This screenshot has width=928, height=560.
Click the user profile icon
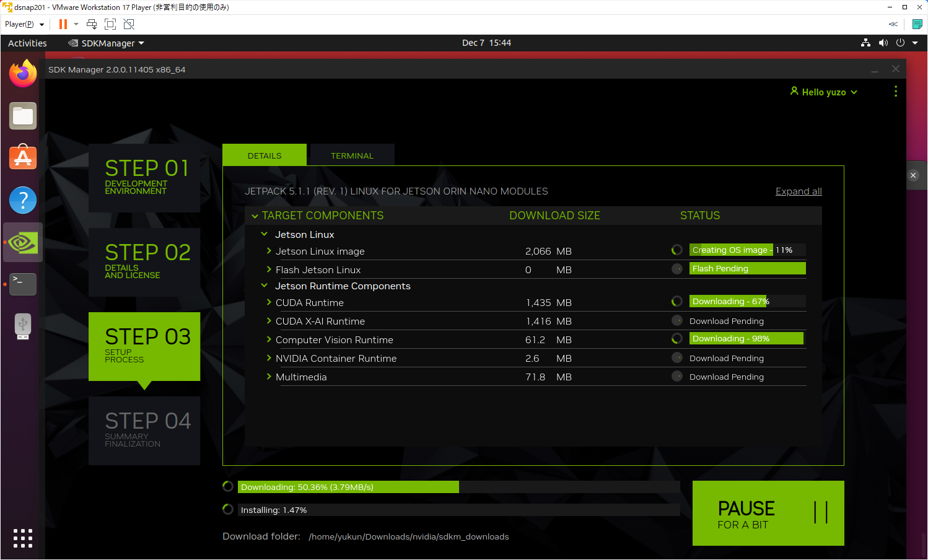tap(794, 91)
